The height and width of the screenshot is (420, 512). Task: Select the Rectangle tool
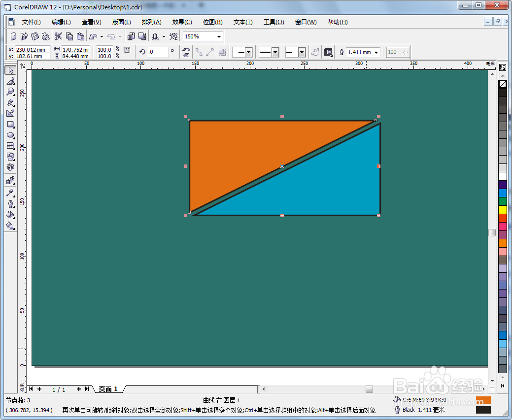(x=10, y=125)
